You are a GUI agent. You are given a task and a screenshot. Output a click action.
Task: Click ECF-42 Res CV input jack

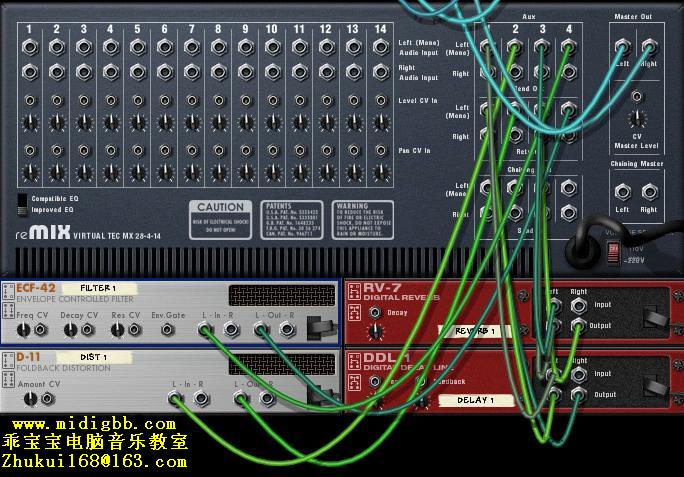tap(134, 329)
